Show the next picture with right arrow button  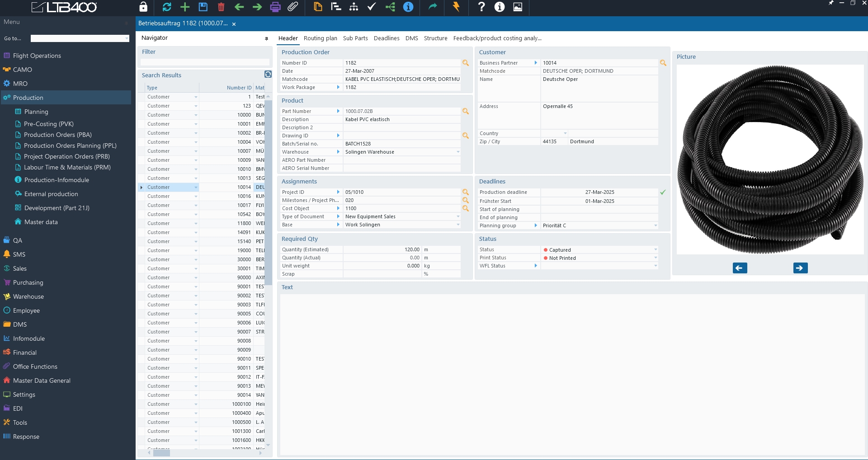(x=800, y=268)
